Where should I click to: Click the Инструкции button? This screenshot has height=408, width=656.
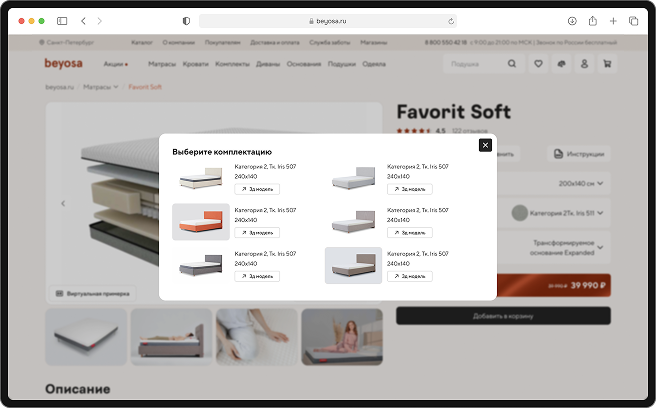coord(580,155)
